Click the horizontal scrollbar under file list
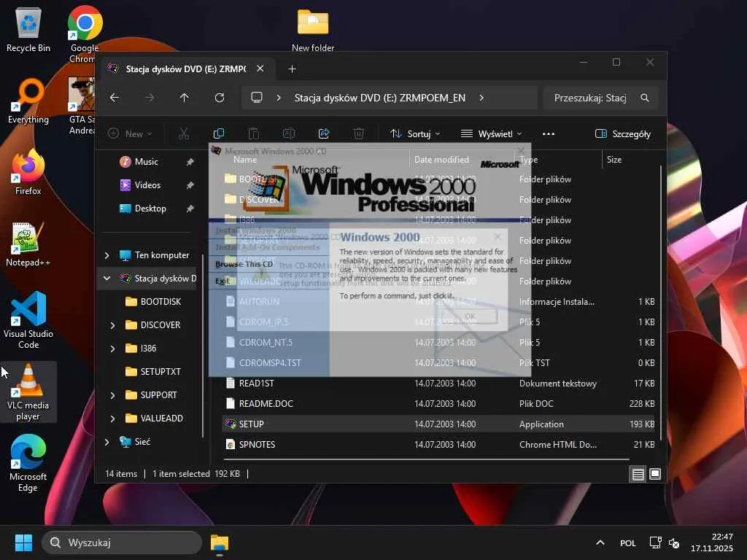 [426, 459]
